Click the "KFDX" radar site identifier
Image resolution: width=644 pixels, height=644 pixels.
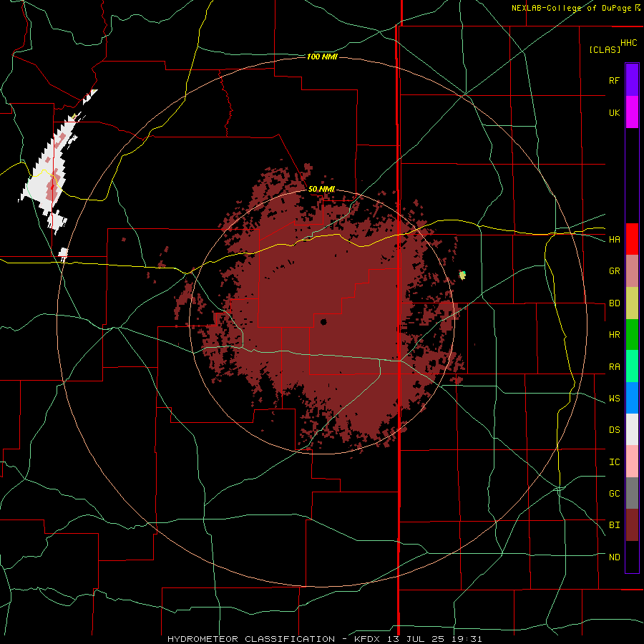coord(368,639)
